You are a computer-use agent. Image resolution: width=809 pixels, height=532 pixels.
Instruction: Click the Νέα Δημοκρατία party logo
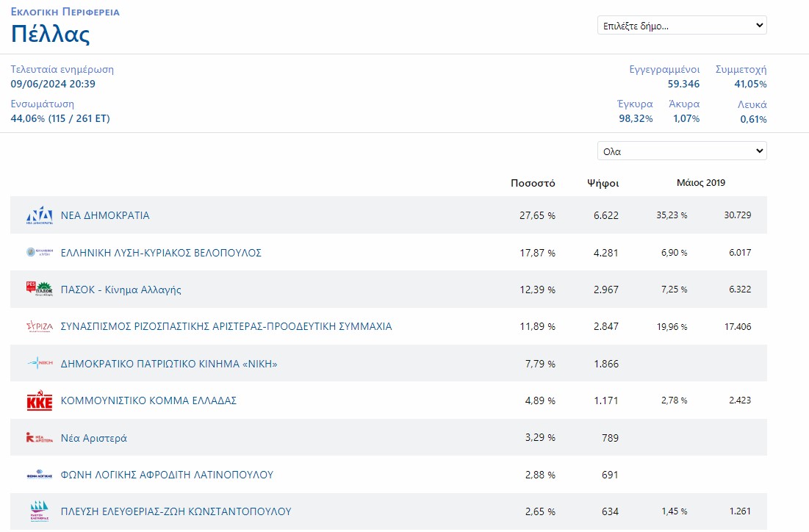click(x=39, y=215)
